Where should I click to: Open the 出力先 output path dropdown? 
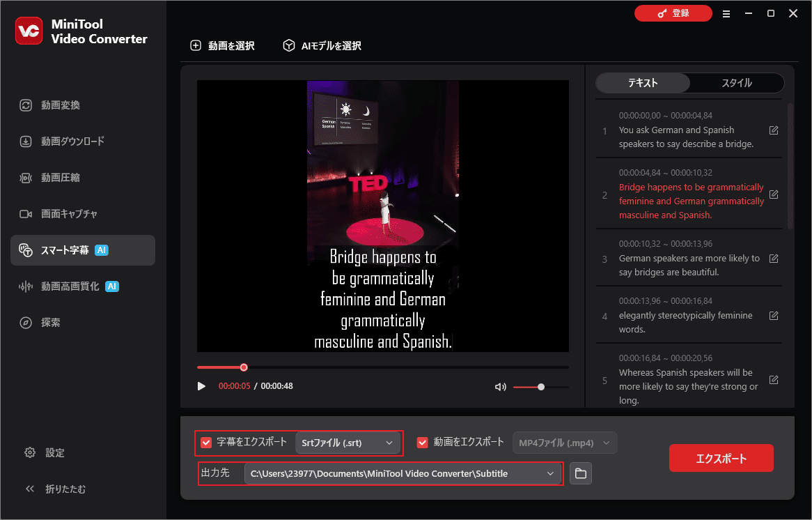[403, 473]
